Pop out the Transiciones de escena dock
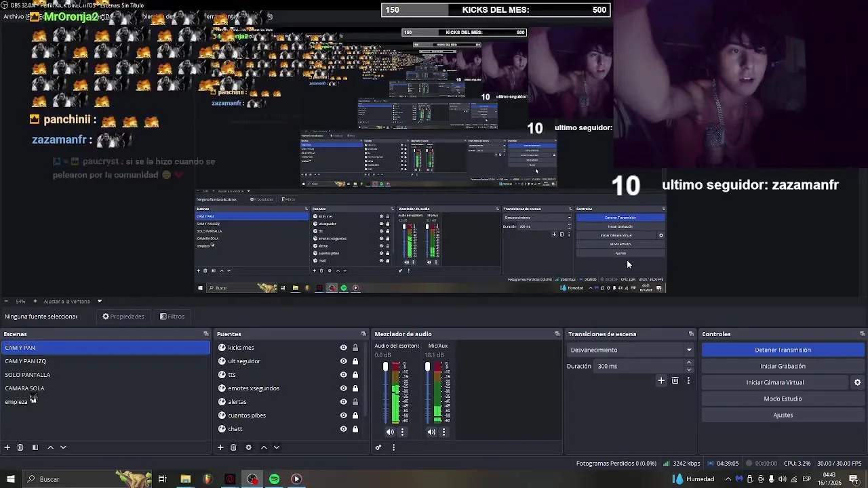This screenshot has width=868, height=488. (691, 334)
